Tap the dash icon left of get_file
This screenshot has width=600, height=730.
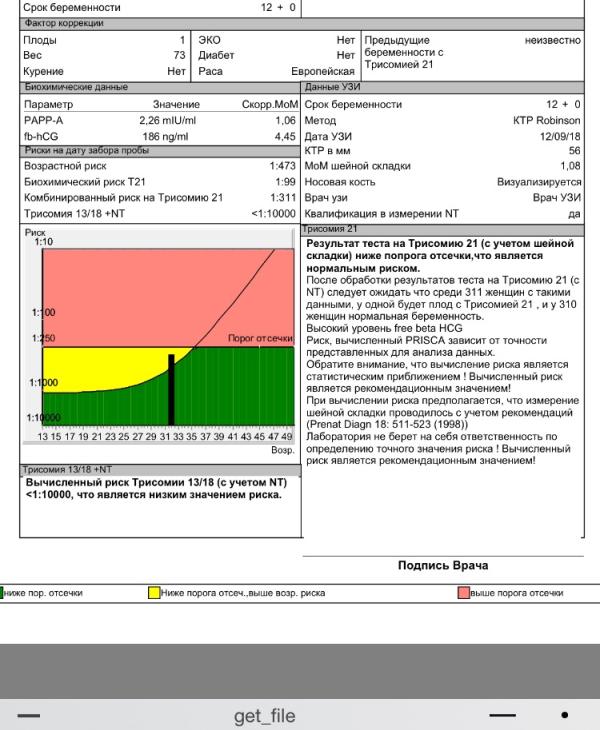29,716
